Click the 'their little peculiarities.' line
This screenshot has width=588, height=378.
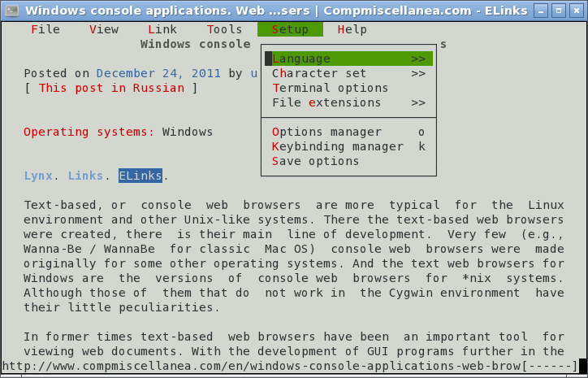122,307
